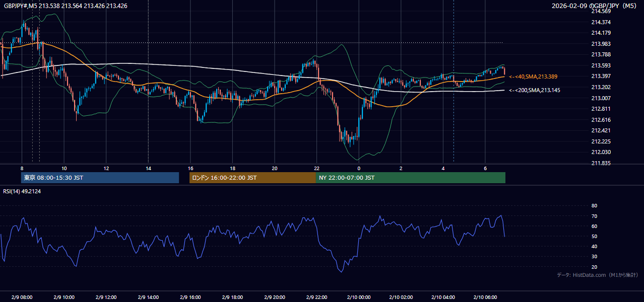Screen dimensions: 644x302
Task: Click the 2/9 10:00 date label
Action: [64, 297]
